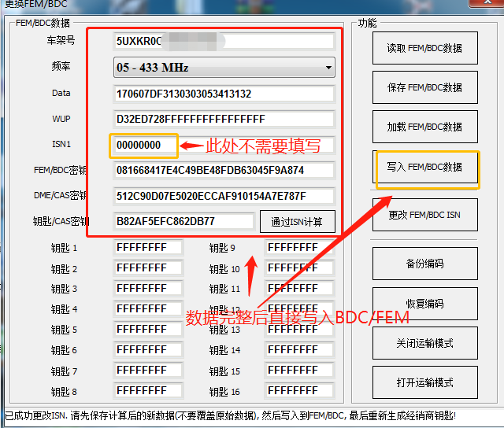
Task: Click 读取 FEM/BDC数据 button
Action: click(425, 48)
